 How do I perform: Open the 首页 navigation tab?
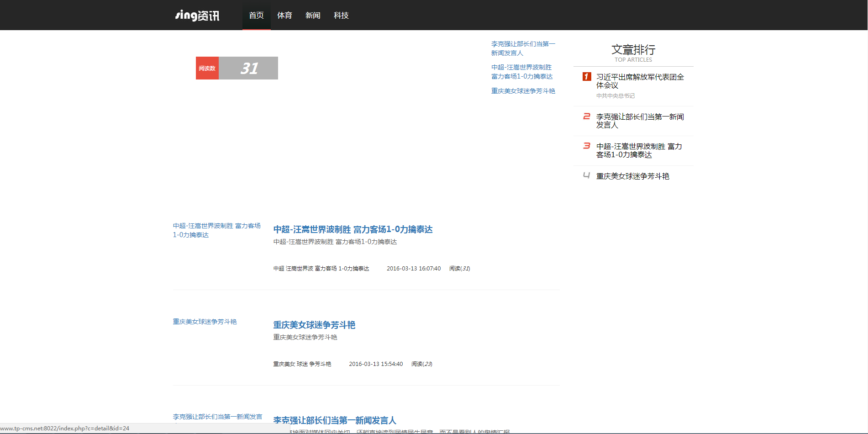[x=256, y=15]
